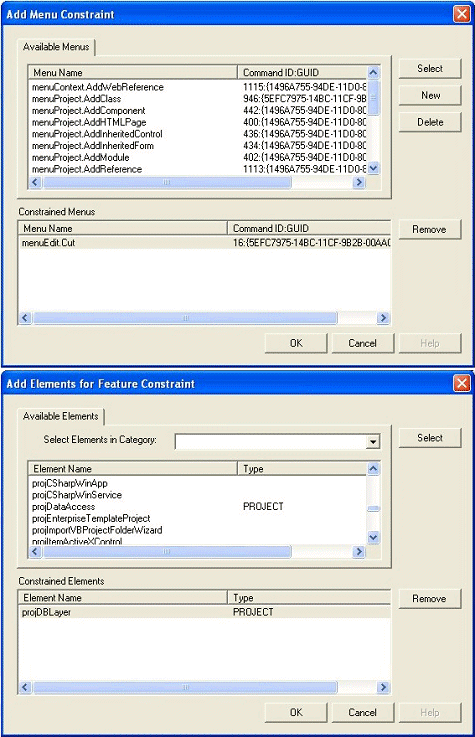The height and width of the screenshot is (737, 475).
Task: Click the New button
Action: (430, 95)
